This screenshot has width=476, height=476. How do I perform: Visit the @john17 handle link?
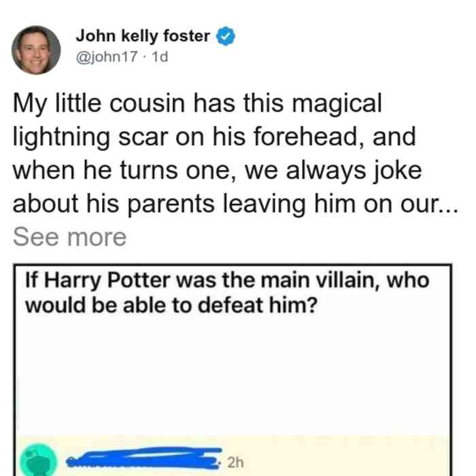107,56
